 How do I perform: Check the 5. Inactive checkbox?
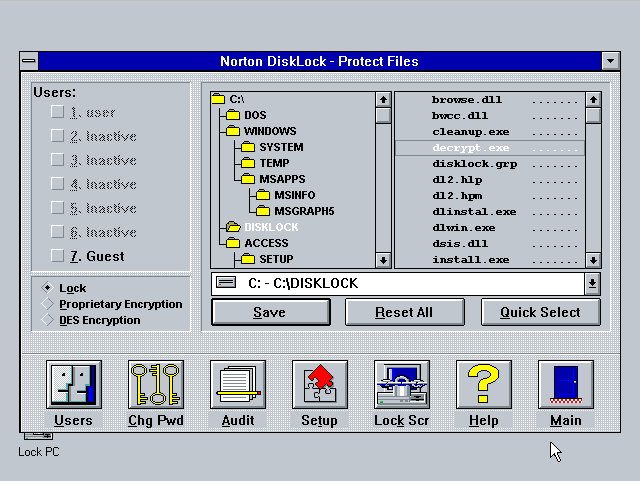(58, 208)
